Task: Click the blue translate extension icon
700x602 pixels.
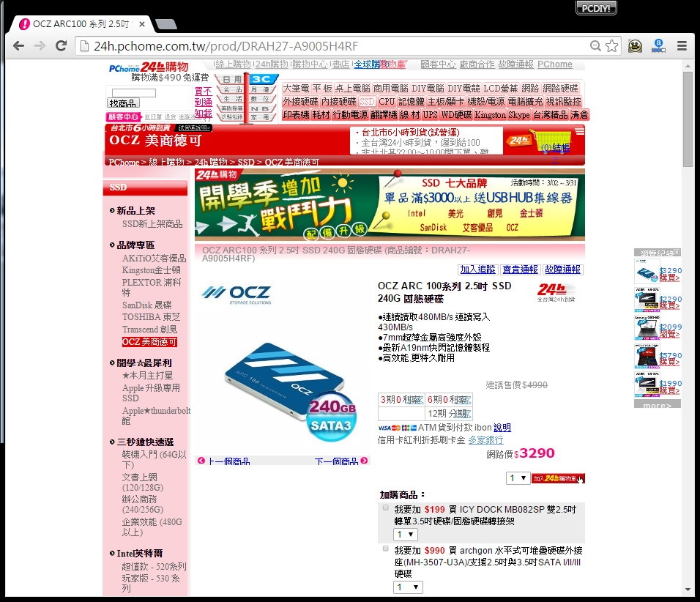Action: coord(658,45)
